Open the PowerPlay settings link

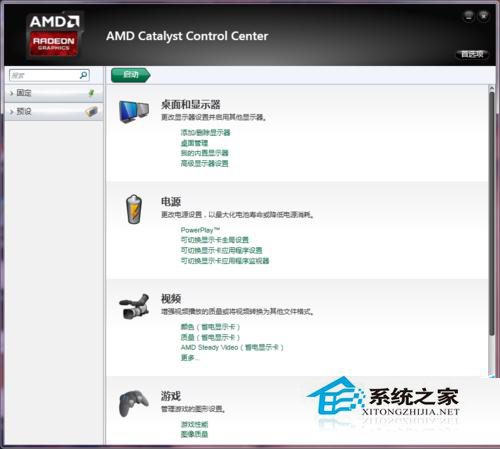tap(200, 230)
